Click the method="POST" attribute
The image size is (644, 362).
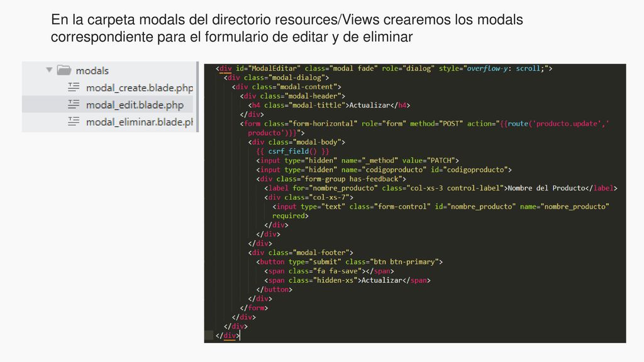436,124
